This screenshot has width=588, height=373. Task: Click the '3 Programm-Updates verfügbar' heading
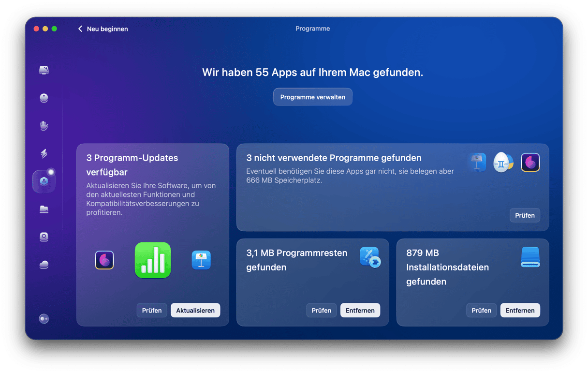tap(132, 165)
